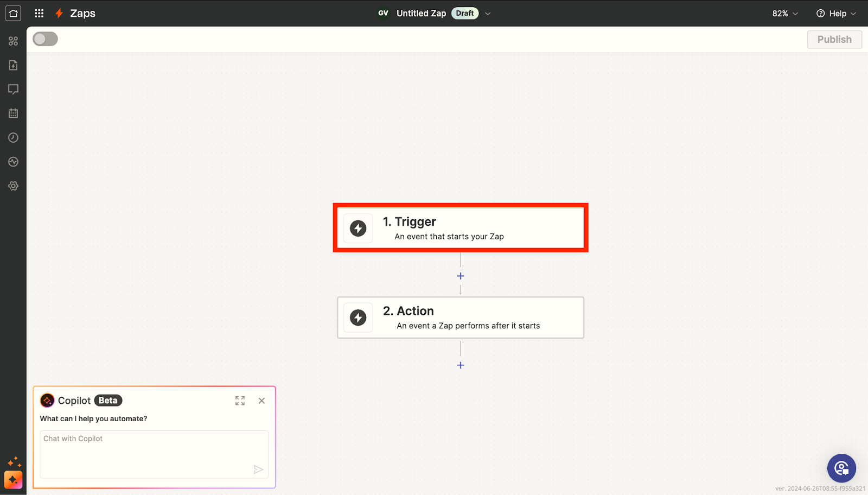Click the Zaps label in header
This screenshot has height=495, width=868.
coord(82,13)
